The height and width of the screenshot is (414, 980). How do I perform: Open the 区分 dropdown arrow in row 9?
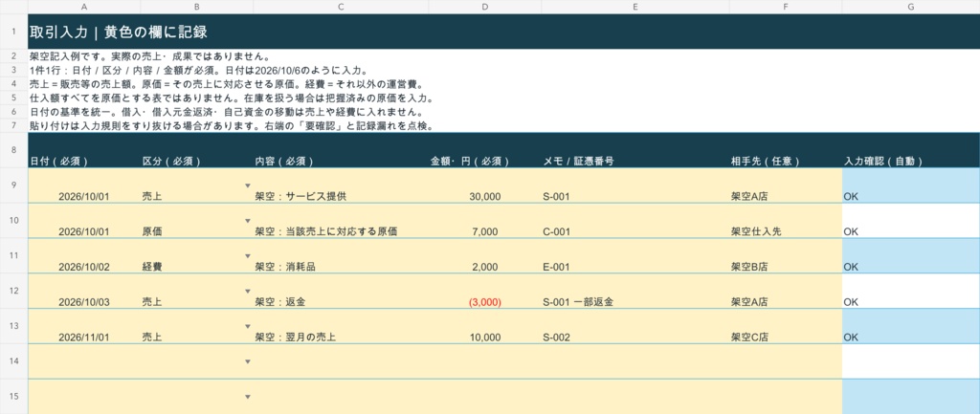tap(248, 185)
